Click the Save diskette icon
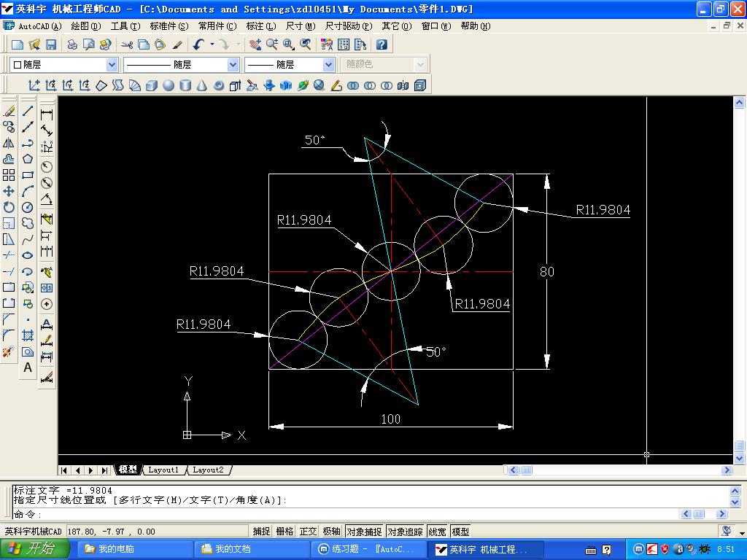 point(51,44)
